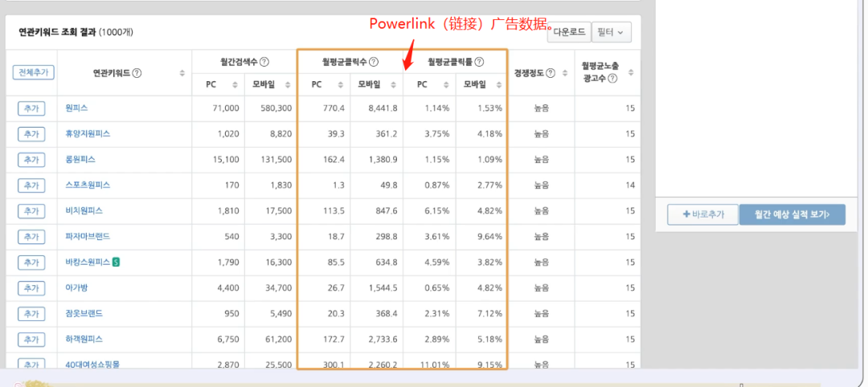
Task: Open the 휴양지원피스 keyword link
Action: pyautogui.click(x=88, y=133)
